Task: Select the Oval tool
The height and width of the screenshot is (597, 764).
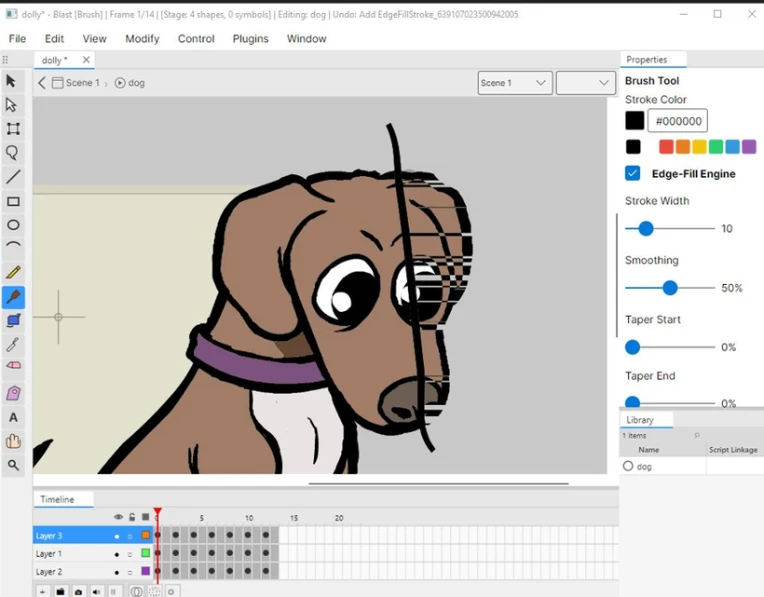Action: pyautogui.click(x=13, y=225)
